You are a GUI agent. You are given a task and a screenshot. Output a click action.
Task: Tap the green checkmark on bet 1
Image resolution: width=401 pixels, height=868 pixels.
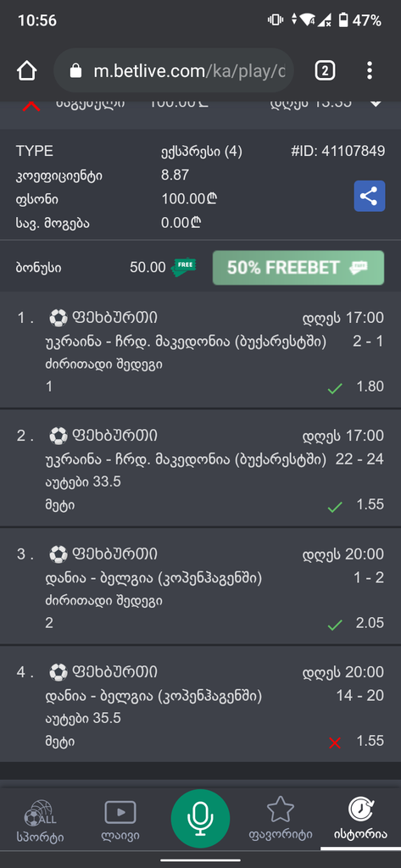click(x=335, y=389)
